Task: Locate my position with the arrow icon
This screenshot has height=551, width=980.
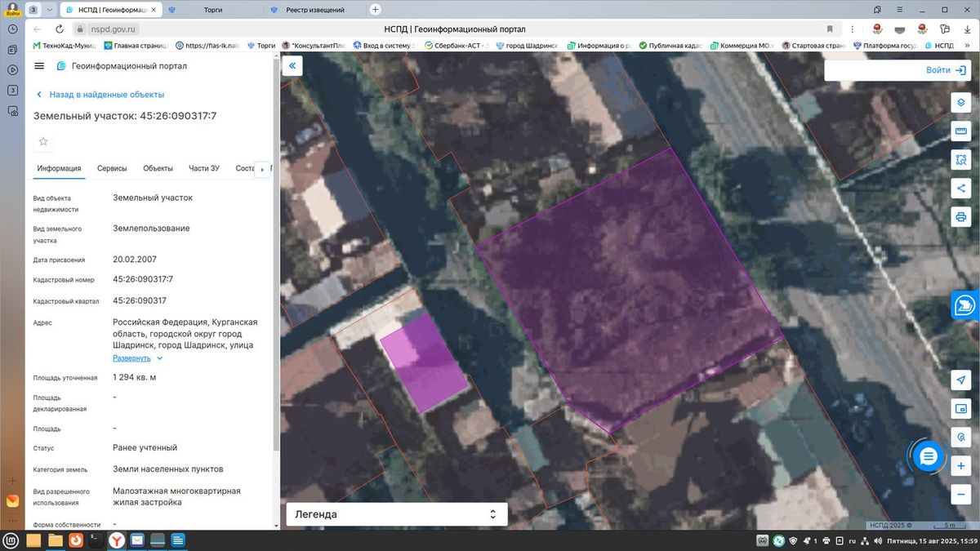Action: point(961,380)
